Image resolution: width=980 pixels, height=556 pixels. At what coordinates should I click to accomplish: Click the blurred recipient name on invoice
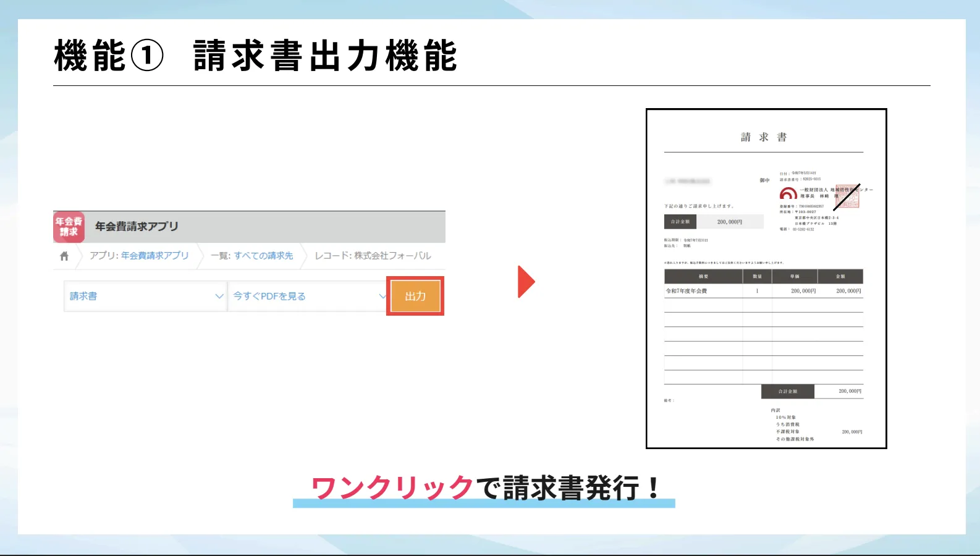coord(687,182)
